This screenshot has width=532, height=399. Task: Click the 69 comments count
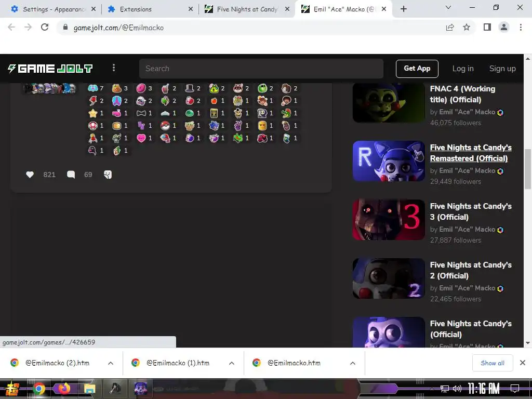(88, 175)
